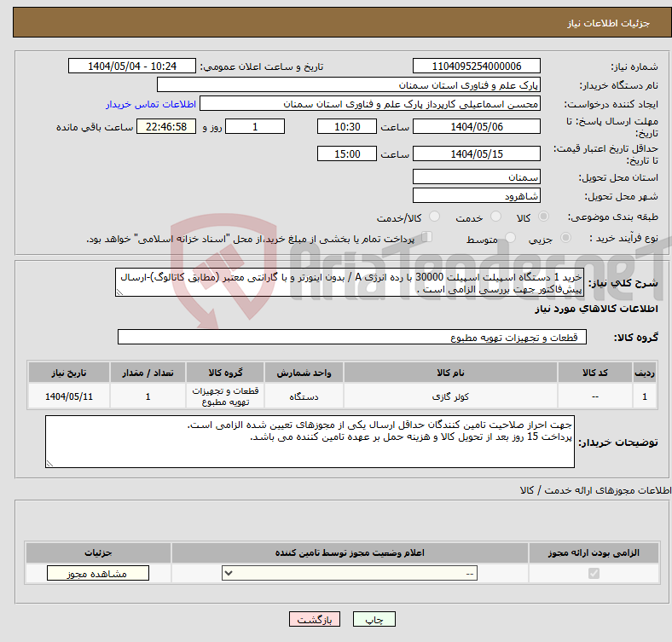
Task: Click the general description text area
Action: click(x=350, y=282)
